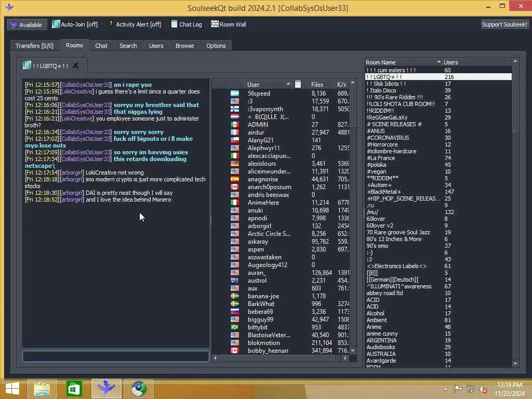Show hidden system tray icons
Viewport: 532px width, 399px height.
coord(445,389)
